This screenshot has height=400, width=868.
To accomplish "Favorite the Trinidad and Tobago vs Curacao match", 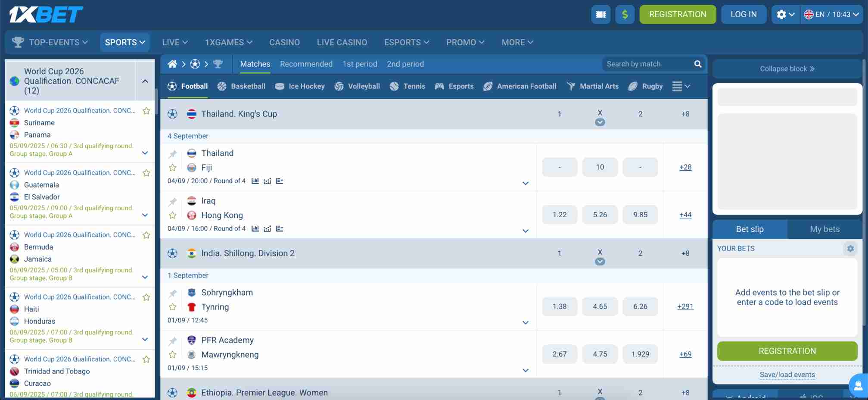I will pos(146,359).
